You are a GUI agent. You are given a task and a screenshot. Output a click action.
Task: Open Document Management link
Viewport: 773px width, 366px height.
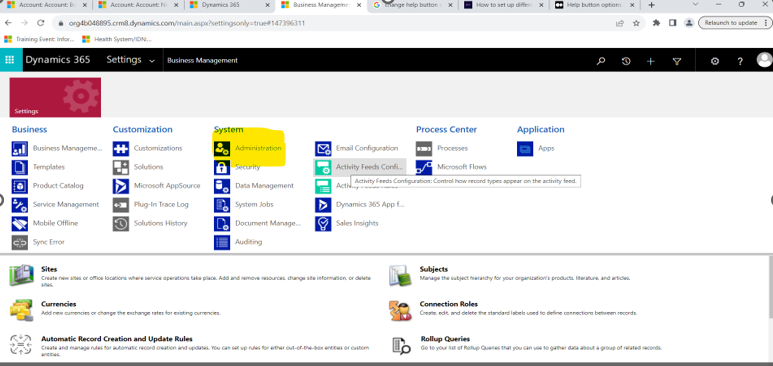click(268, 223)
